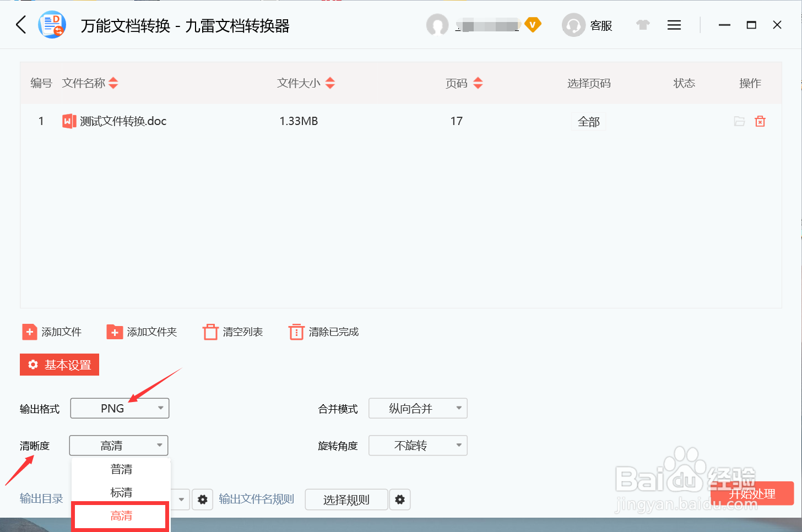Open the 基本设置 tab
802x532 pixels.
tap(59, 365)
